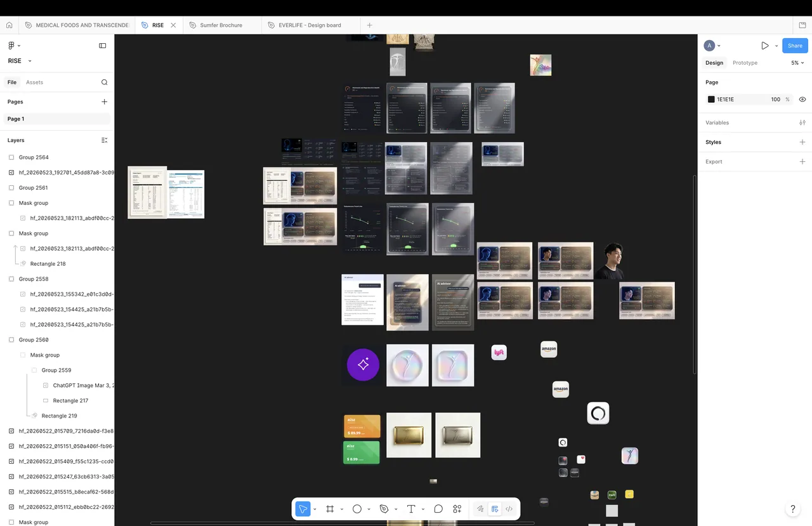Switch to Dev Mode code icon

coord(509,509)
